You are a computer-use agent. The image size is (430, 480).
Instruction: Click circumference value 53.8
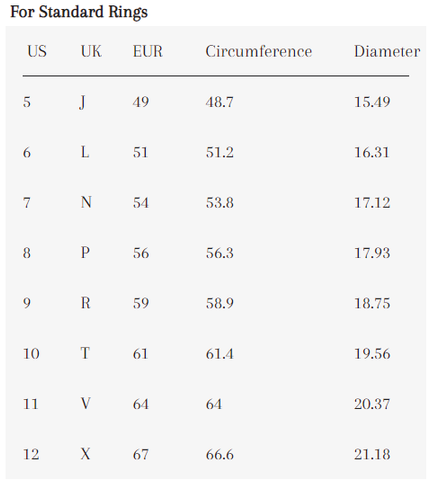click(x=219, y=203)
